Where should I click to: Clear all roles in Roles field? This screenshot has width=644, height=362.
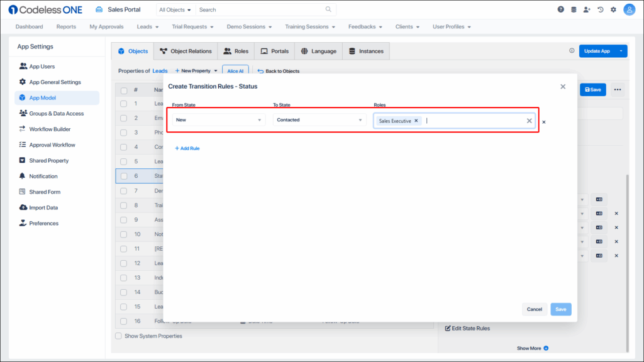[529, 121]
